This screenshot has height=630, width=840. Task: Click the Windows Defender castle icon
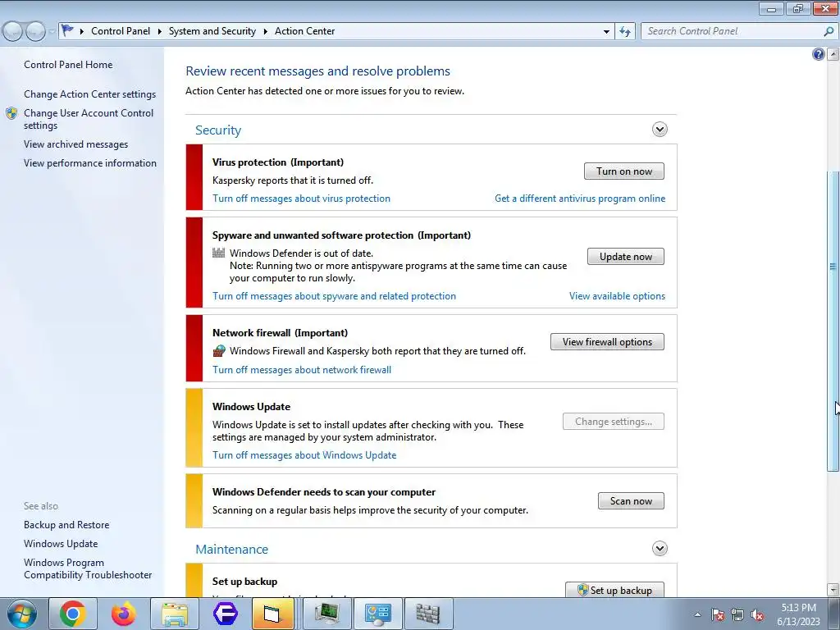click(x=218, y=253)
